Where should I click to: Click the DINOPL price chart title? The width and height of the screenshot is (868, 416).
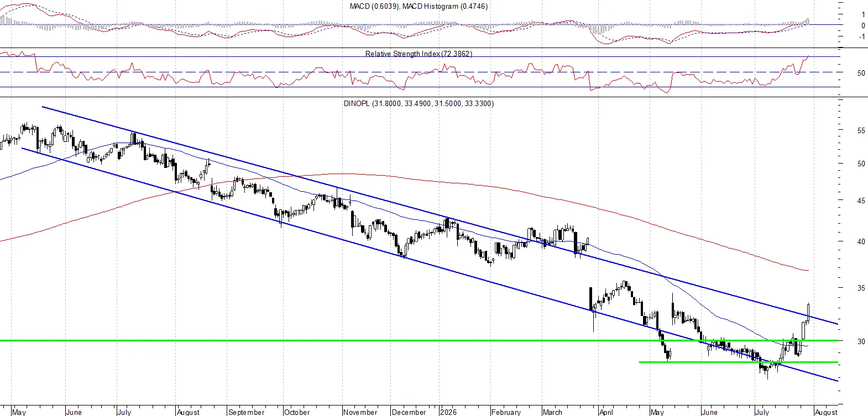pyautogui.click(x=419, y=103)
